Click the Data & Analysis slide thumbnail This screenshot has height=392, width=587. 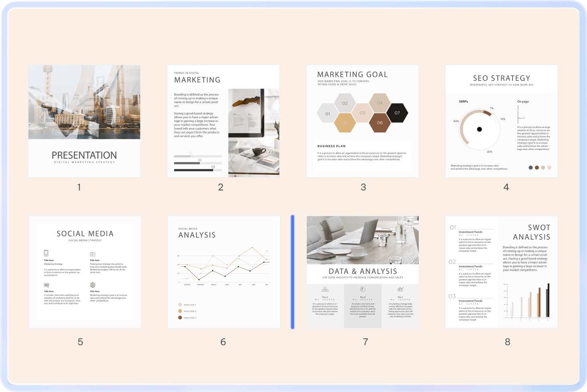tap(362, 272)
